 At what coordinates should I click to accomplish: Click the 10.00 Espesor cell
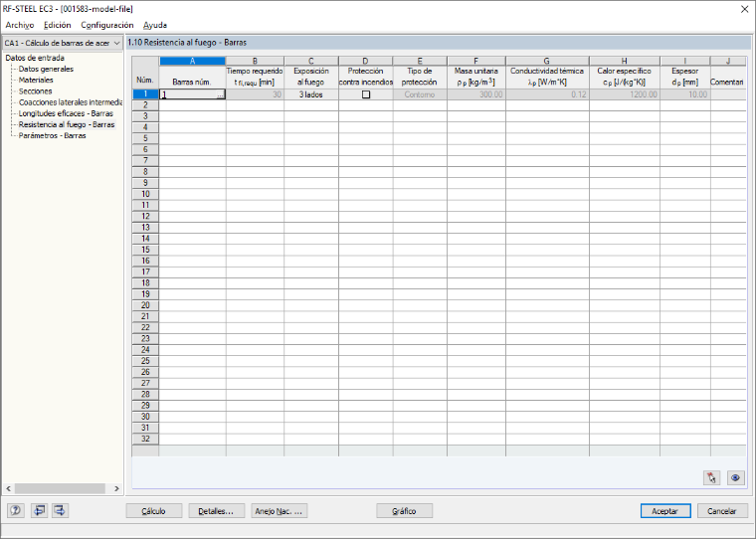(x=685, y=94)
